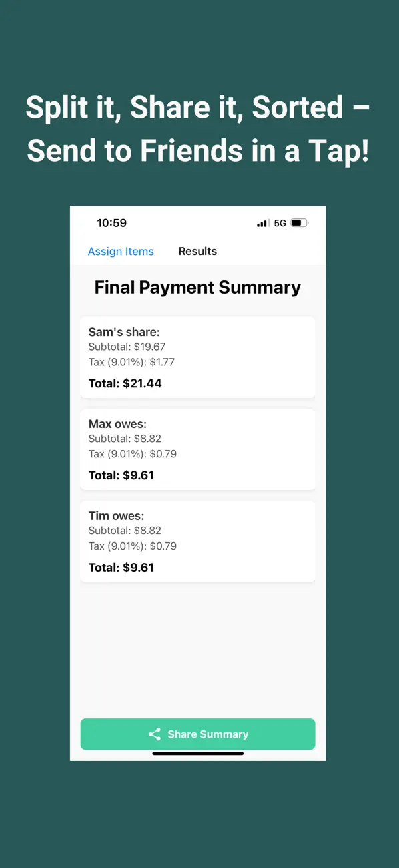Switch to the Results tab
Image resolution: width=399 pixels, height=868 pixels.
click(197, 251)
